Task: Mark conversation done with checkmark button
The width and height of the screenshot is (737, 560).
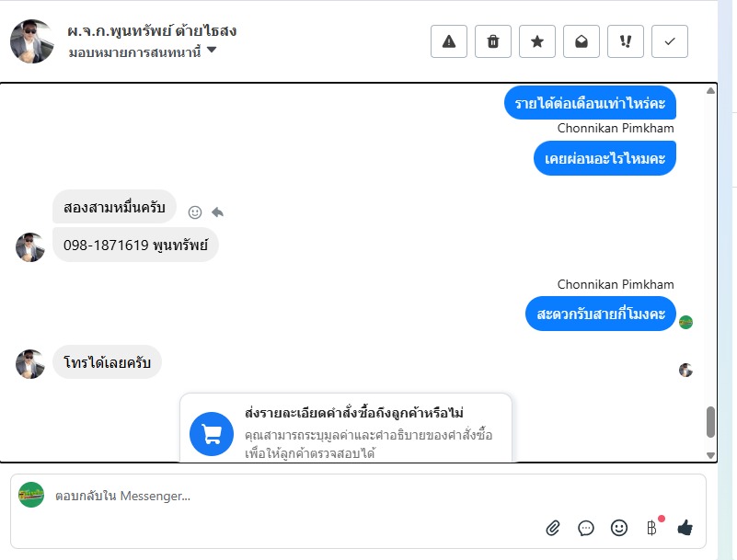Action: (669, 41)
